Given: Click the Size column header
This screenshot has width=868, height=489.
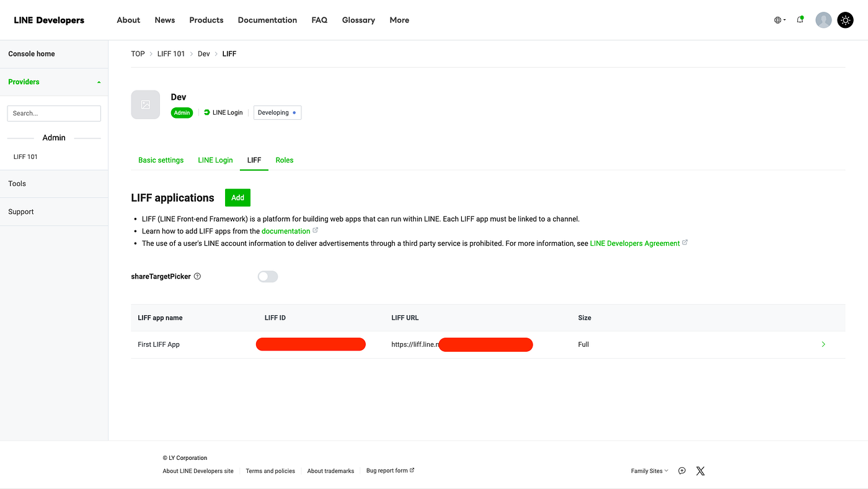Looking at the screenshot, I should point(585,318).
